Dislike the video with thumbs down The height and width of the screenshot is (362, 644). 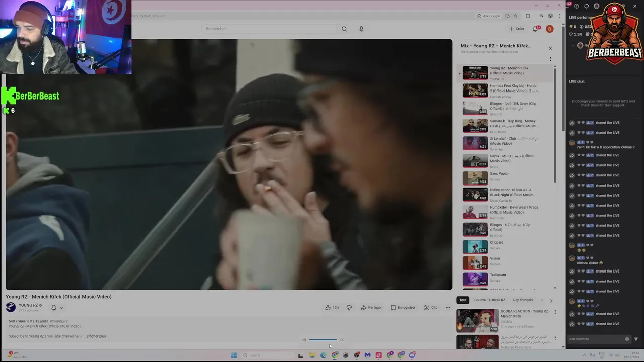point(349,307)
